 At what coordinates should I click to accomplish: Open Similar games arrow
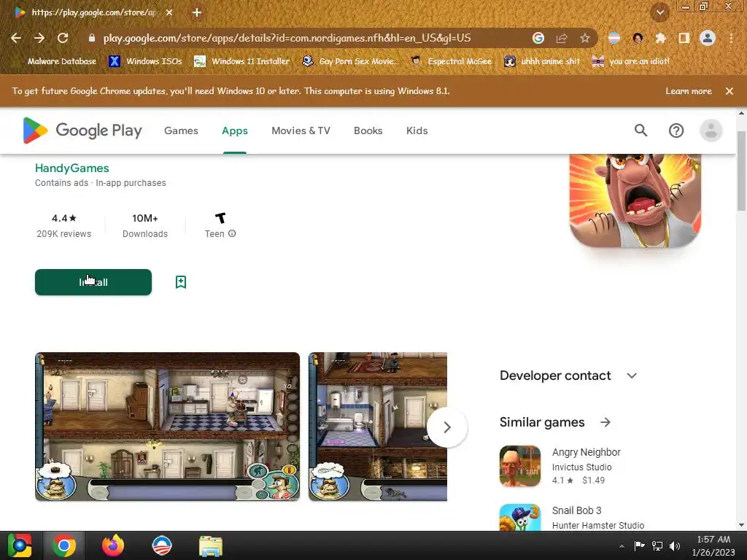point(605,422)
